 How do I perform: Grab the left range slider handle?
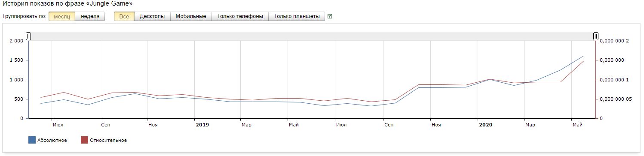[x=28, y=36]
